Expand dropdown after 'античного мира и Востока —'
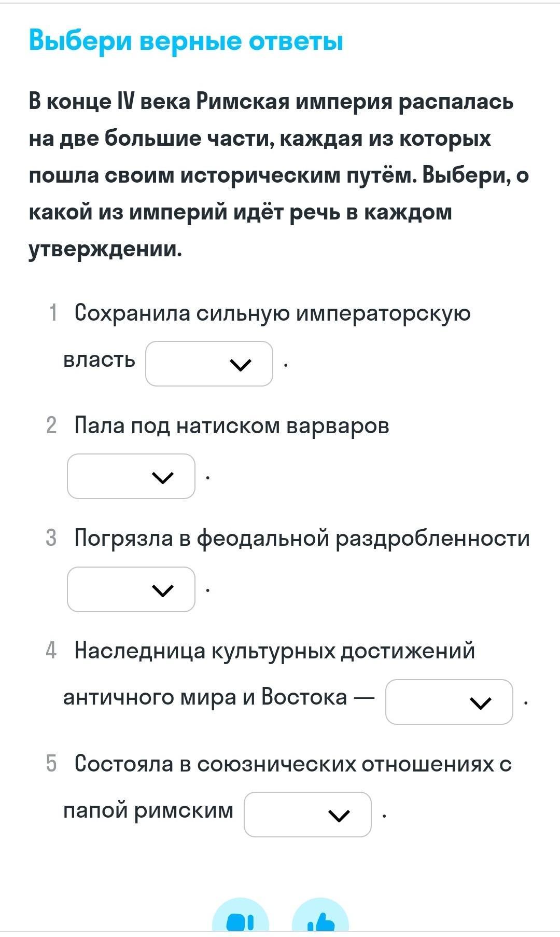This screenshot has height=937, width=560. point(449,702)
